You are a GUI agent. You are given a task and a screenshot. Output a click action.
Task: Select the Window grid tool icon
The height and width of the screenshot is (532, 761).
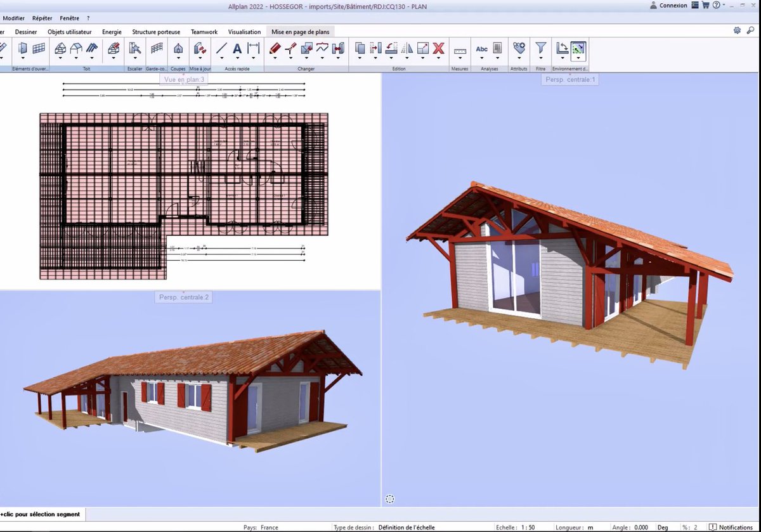click(x=39, y=48)
